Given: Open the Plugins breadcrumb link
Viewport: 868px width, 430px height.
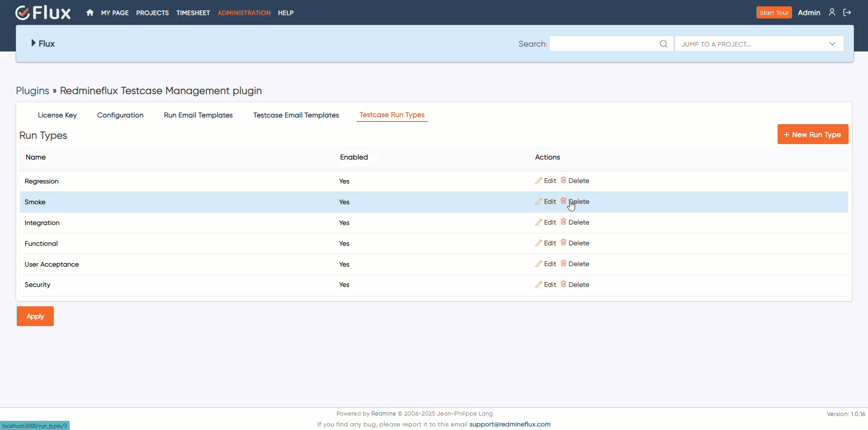Looking at the screenshot, I should click(33, 91).
